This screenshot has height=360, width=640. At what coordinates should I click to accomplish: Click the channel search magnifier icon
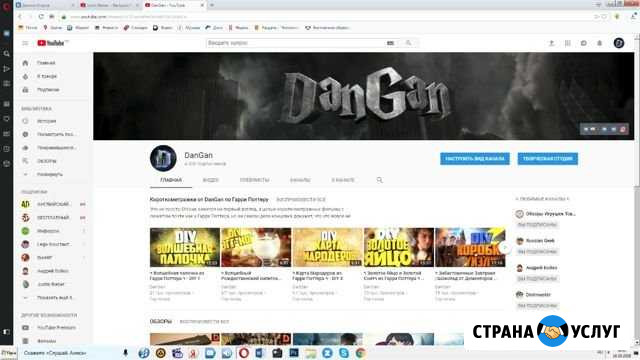pos(380,180)
